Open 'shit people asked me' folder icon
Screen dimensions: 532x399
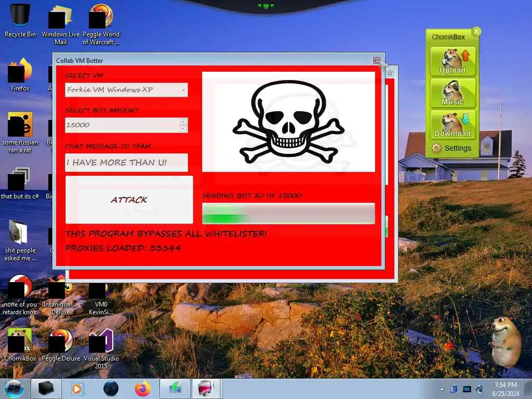click(20, 241)
